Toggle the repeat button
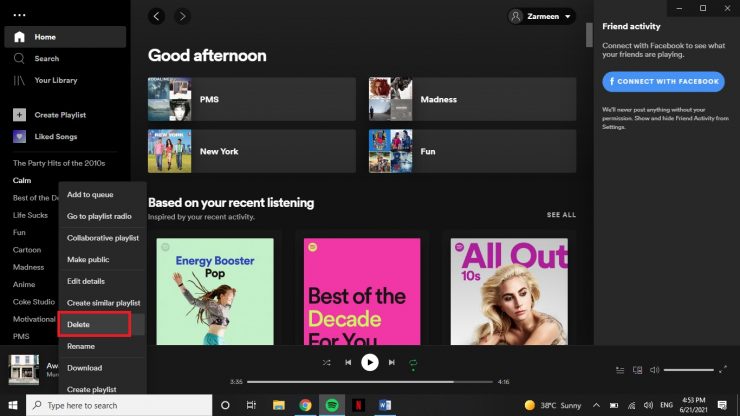Screen dimensions: 740x416 [413, 363]
